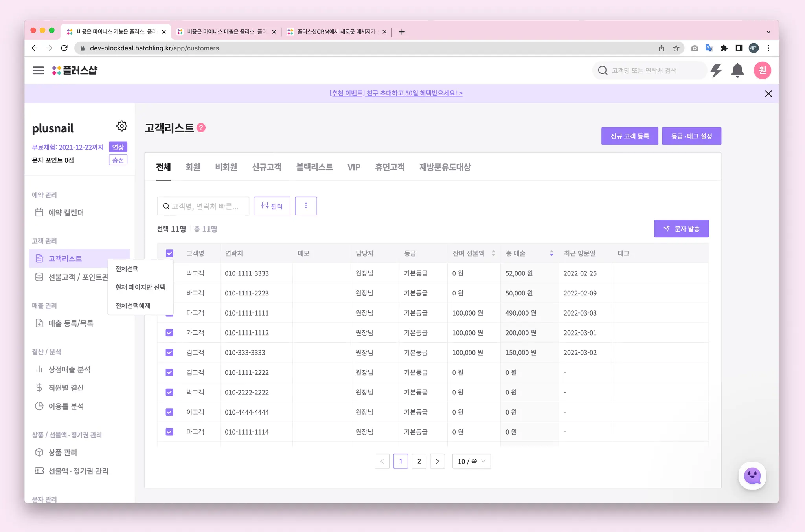Open the 10 / 쪽 page size dropdown
This screenshot has width=805, height=532.
pyautogui.click(x=471, y=461)
